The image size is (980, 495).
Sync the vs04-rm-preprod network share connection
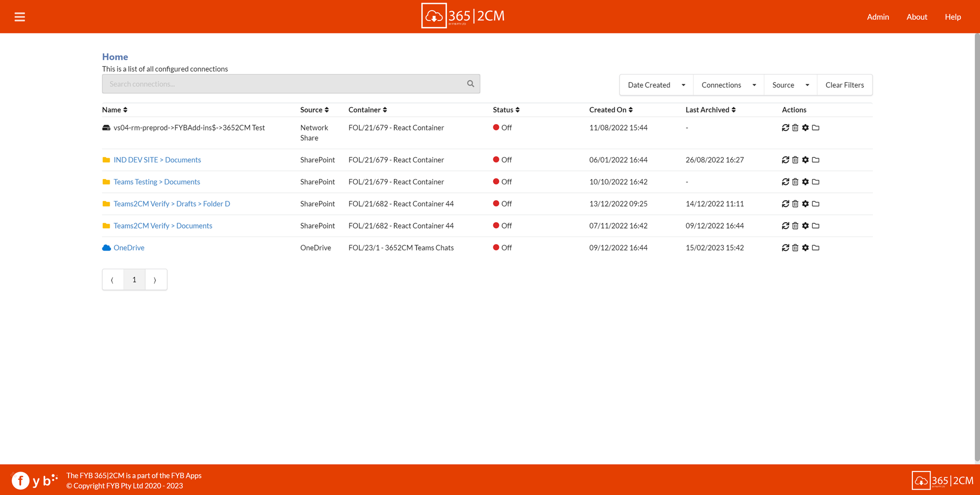coord(785,128)
